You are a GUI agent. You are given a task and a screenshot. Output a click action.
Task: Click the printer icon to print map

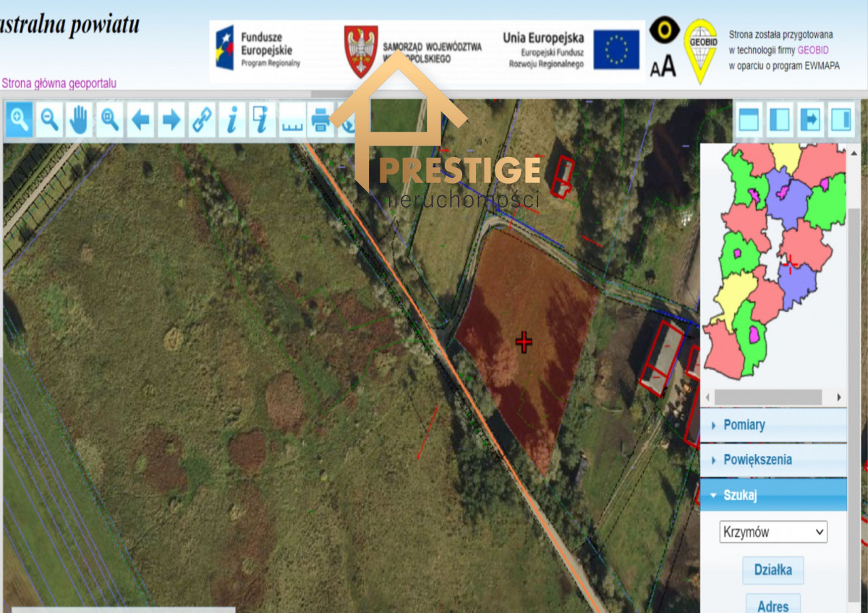coord(321,119)
